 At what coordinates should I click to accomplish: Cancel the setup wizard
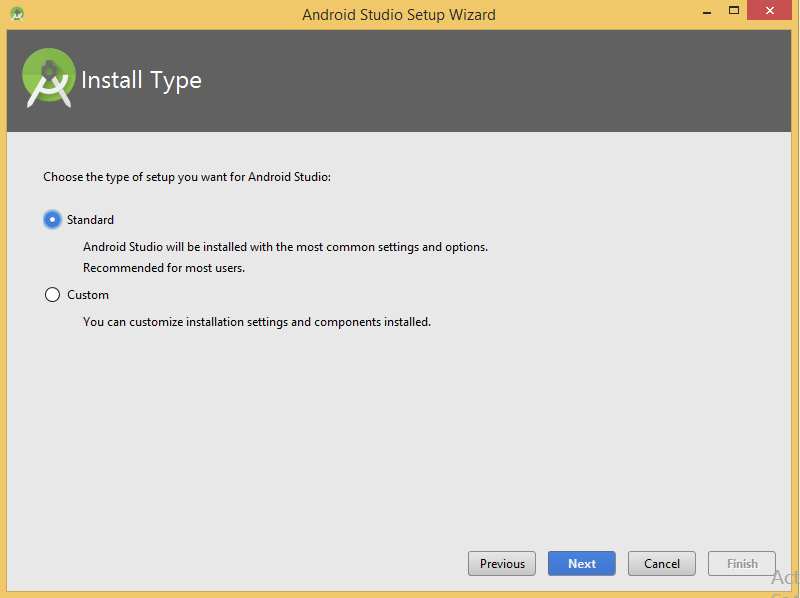pyautogui.click(x=662, y=564)
